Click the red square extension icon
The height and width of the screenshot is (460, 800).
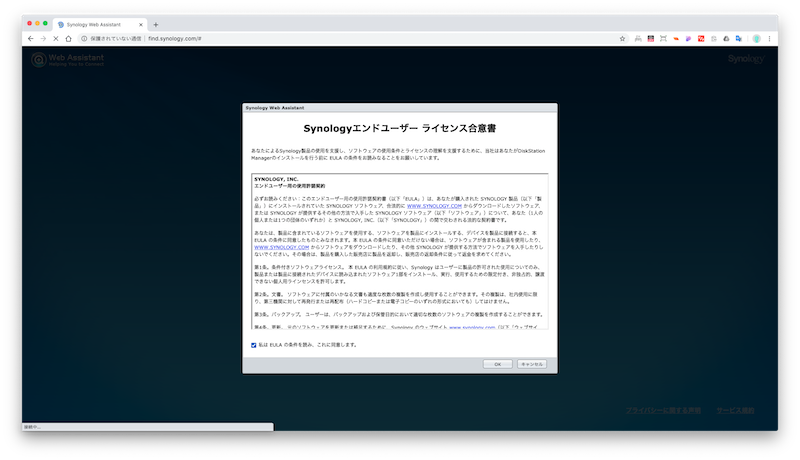coord(701,39)
